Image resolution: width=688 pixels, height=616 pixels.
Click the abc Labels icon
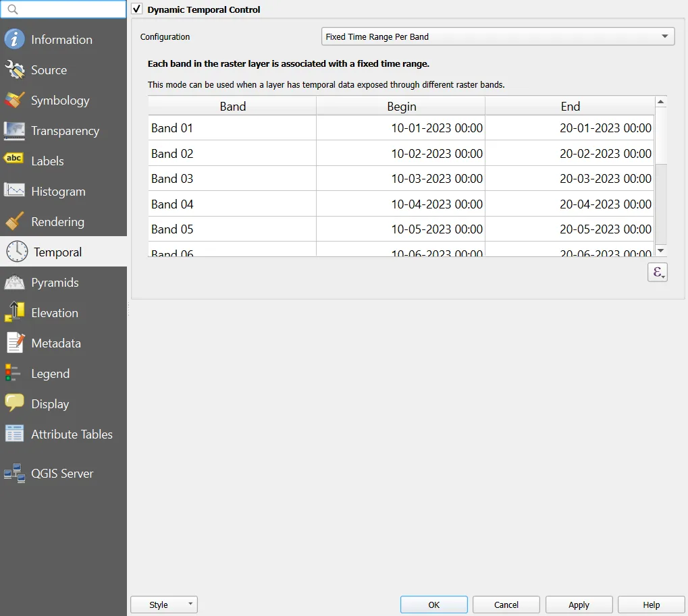tap(14, 159)
